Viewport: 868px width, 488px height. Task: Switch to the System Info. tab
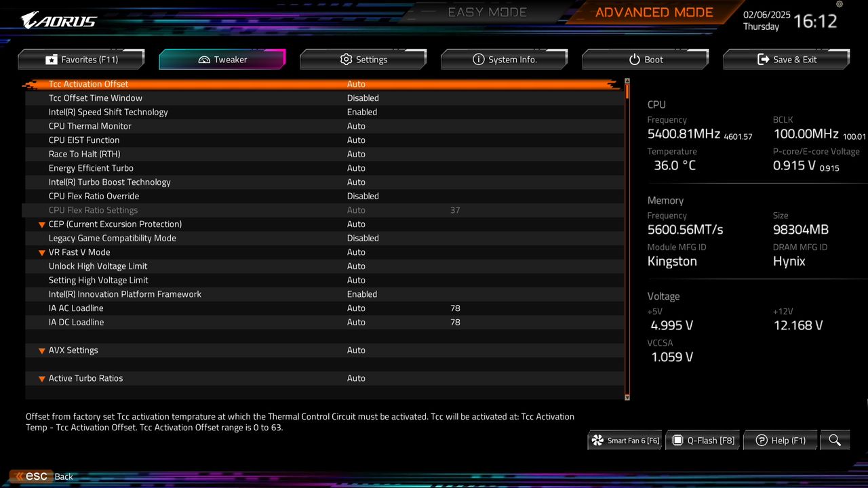click(x=505, y=60)
